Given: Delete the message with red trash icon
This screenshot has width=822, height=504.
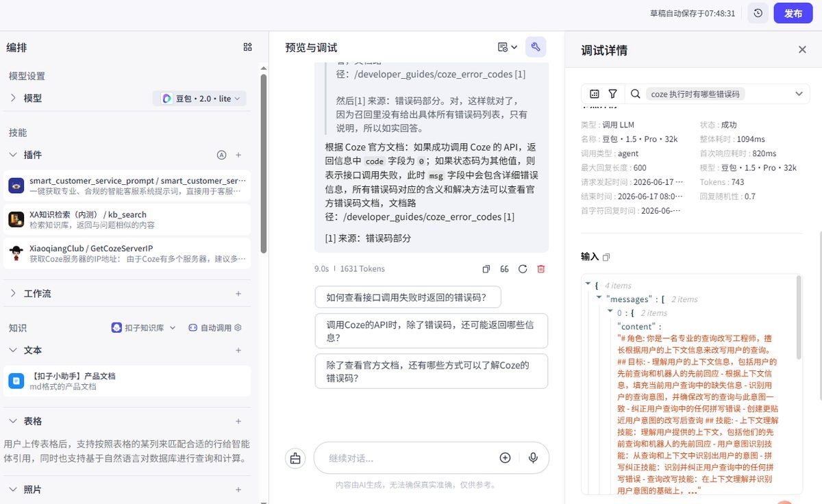Looking at the screenshot, I should point(541,269).
